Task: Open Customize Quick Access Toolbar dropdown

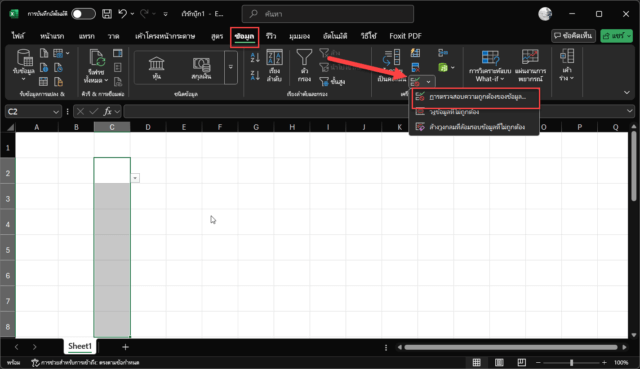Action: 165,14
